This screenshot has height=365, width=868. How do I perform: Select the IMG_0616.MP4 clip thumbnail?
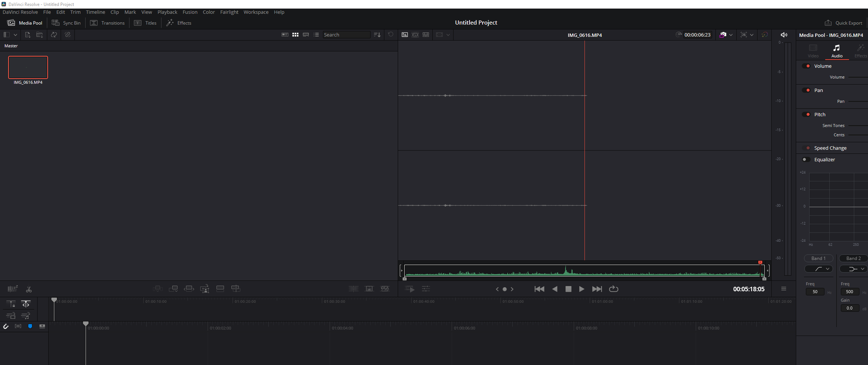pos(28,67)
